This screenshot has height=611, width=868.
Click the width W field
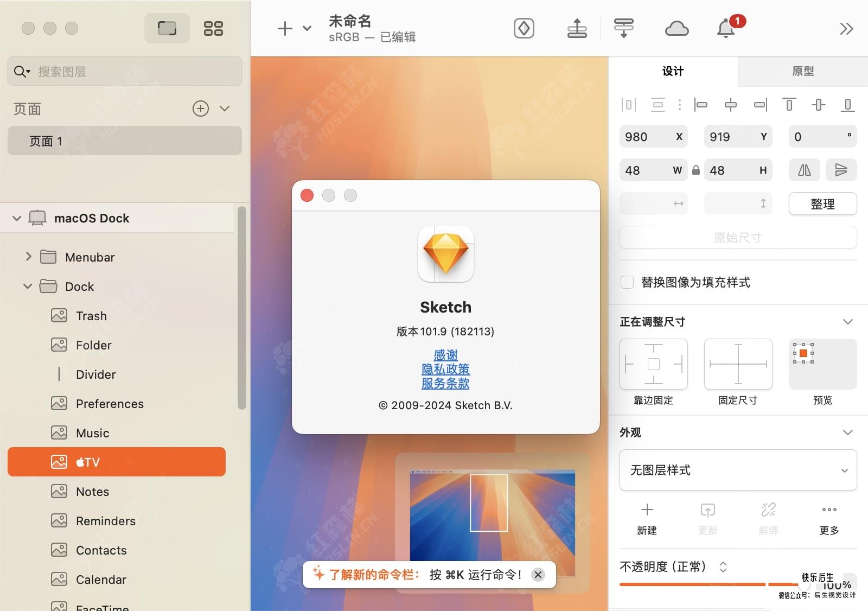coord(653,170)
